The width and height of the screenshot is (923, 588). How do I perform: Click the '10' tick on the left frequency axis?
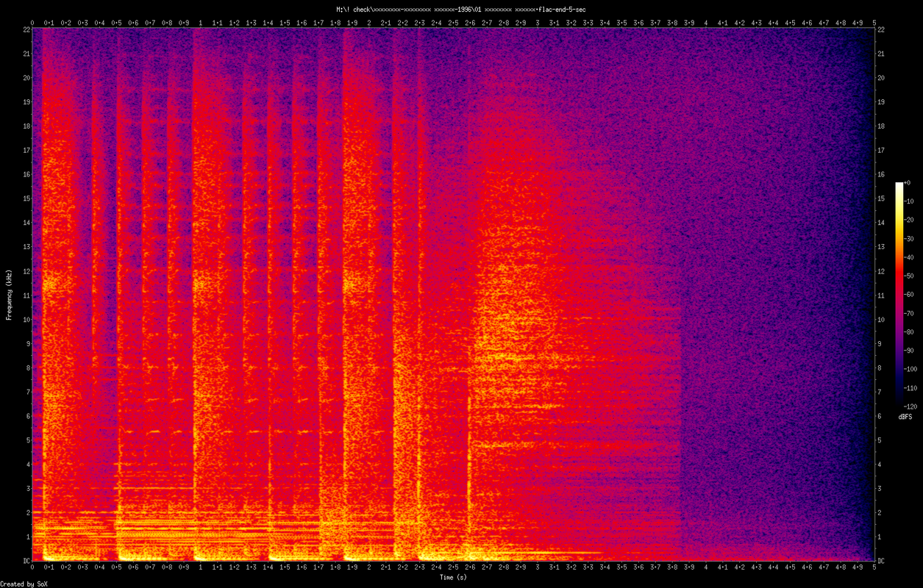[26, 320]
